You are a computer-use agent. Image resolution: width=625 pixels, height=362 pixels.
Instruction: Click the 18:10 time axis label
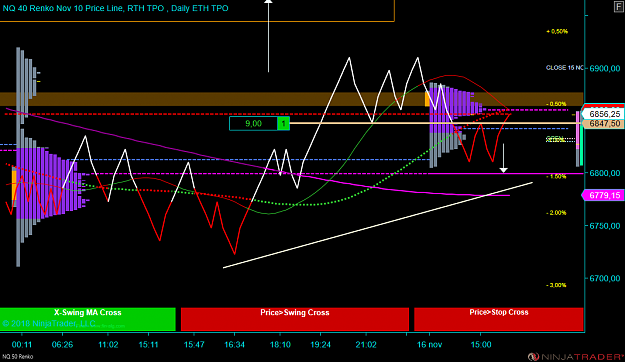click(280, 345)
